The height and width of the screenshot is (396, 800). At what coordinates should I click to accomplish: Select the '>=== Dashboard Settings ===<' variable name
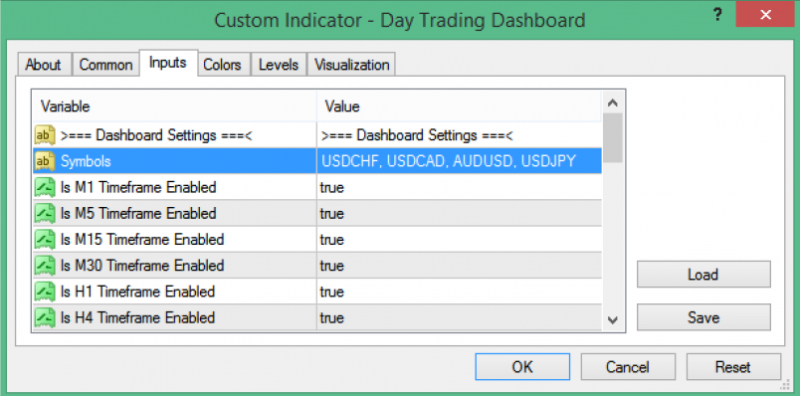pos(157,135)
